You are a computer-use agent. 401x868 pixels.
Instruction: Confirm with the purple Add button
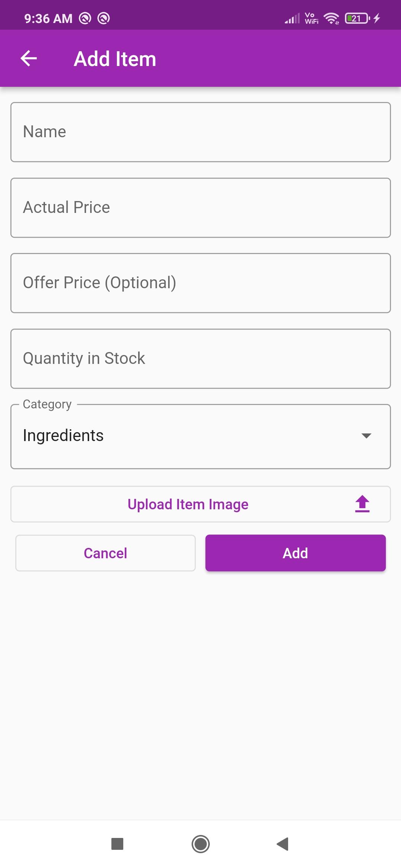coord(296,553)
